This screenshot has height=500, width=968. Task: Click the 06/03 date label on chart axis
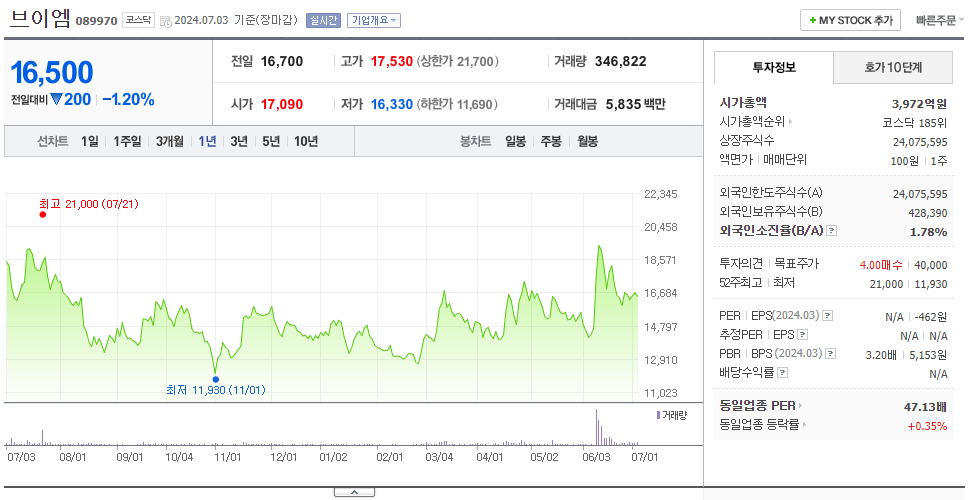click(x=596, y=457)
